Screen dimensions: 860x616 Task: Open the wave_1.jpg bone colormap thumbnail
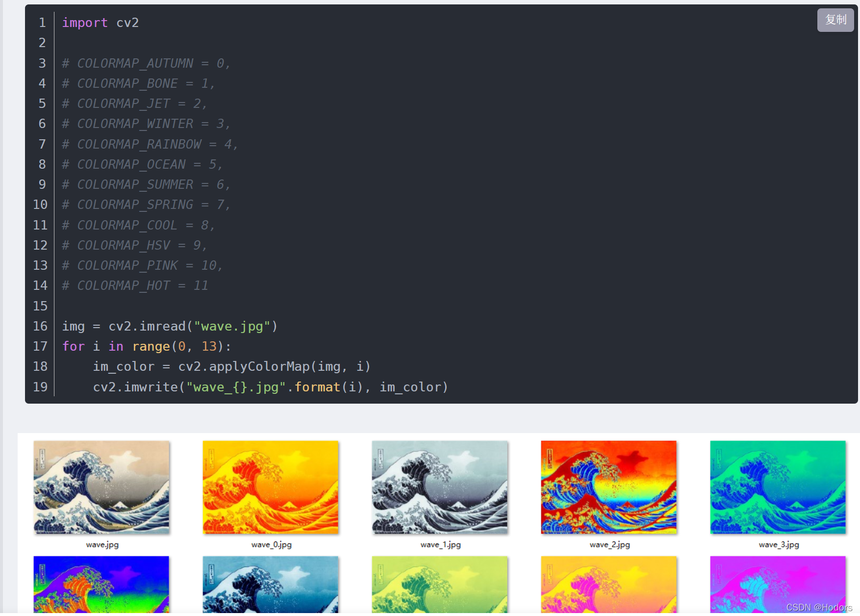tap(439, 487)
